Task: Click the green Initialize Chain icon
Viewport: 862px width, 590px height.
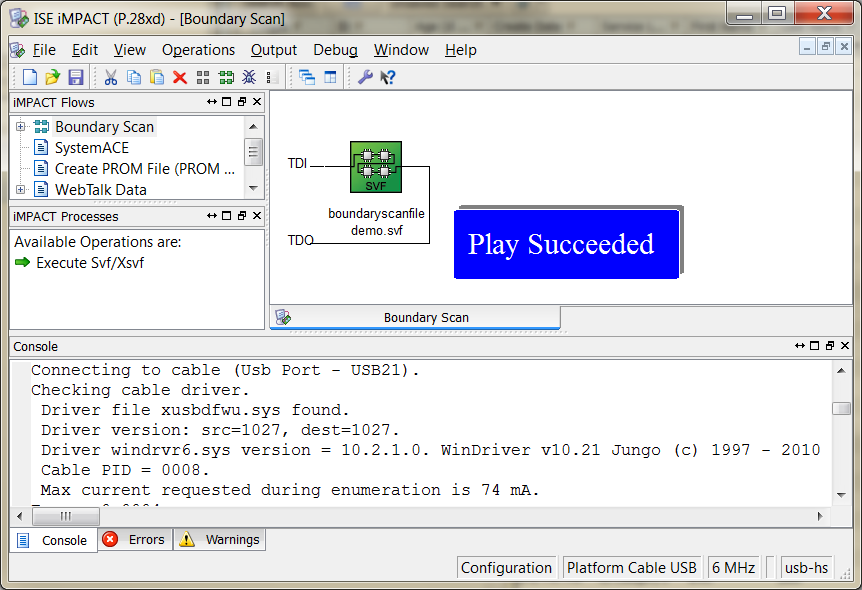Action: pyautogui.click(x=226, y=77)
